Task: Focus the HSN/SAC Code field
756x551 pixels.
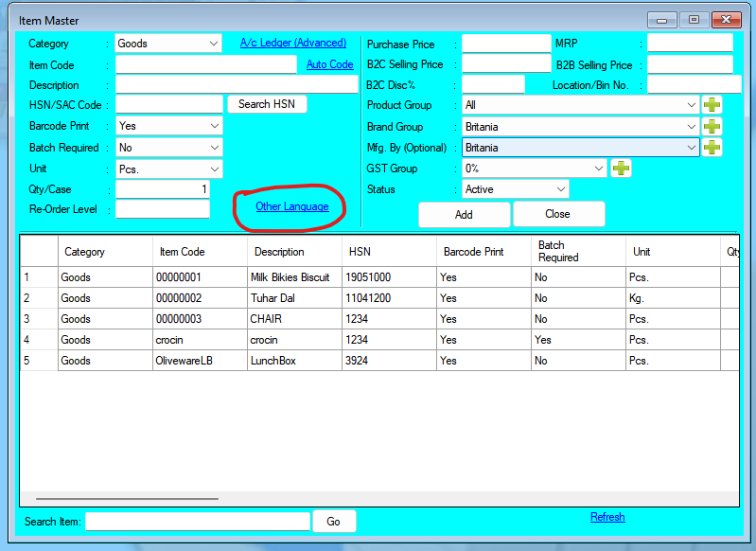Action: 169,104
